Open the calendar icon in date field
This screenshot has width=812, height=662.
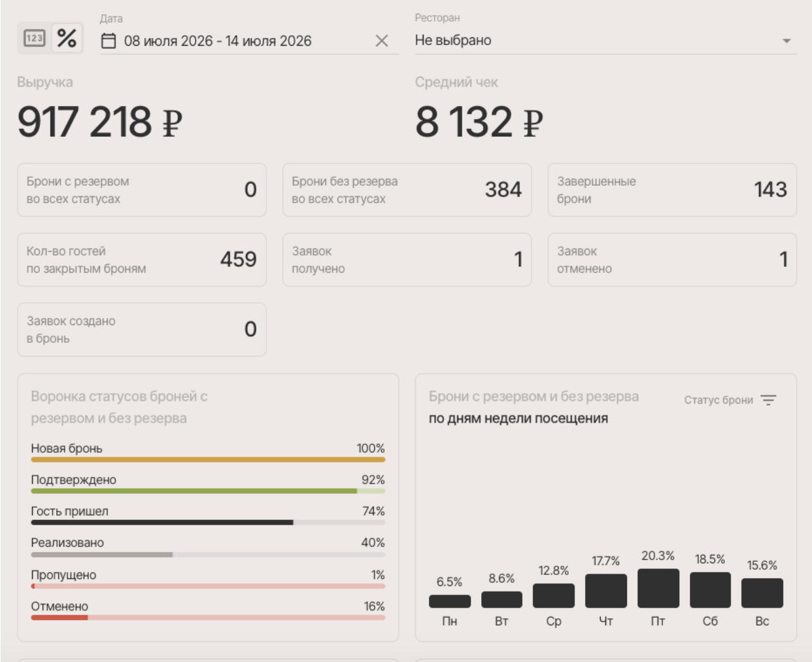[109, 41]
